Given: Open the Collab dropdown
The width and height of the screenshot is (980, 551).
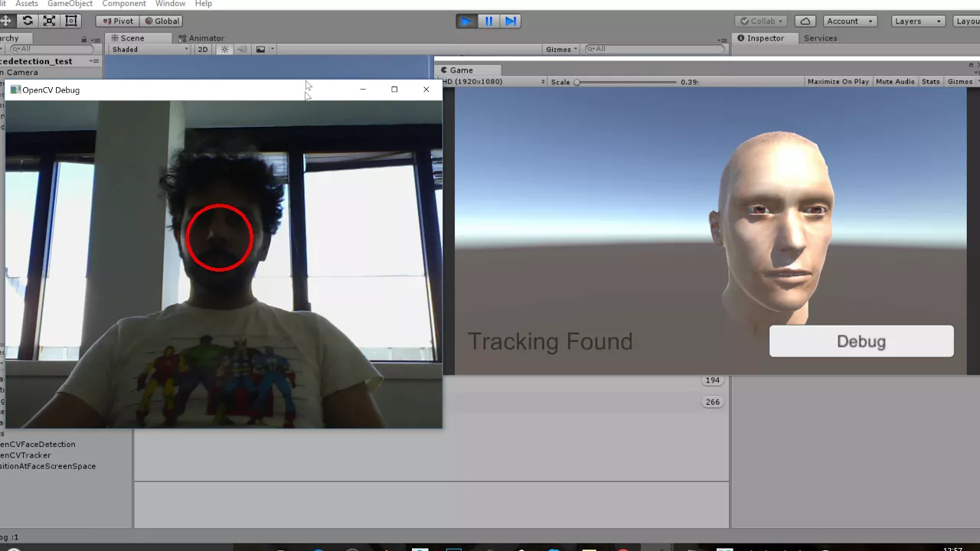Looking at the screenshot, I should click(x=763, y=21).
